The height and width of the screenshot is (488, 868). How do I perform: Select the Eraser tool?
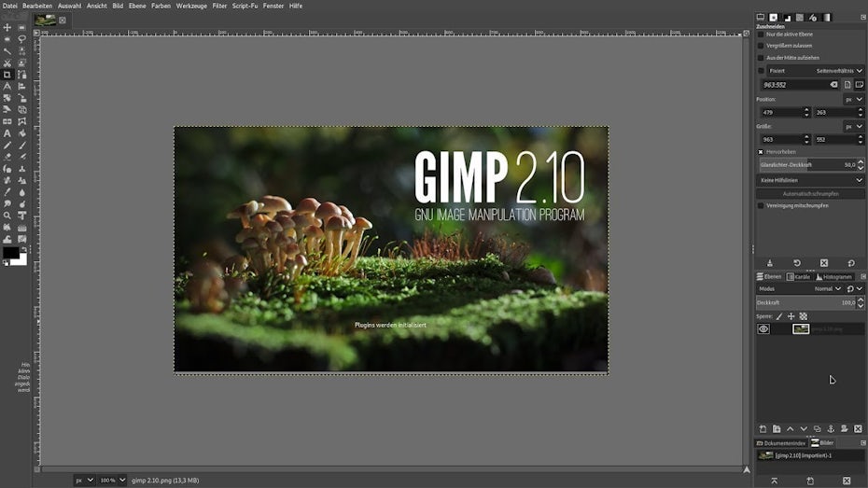(7, 157)
